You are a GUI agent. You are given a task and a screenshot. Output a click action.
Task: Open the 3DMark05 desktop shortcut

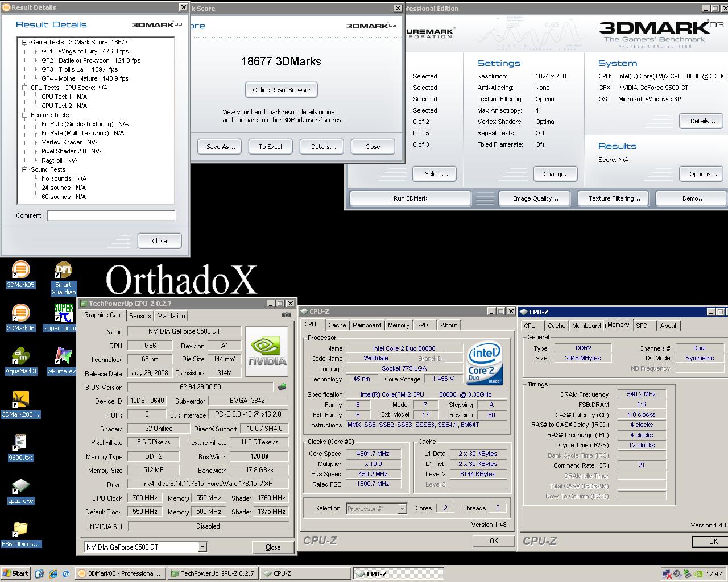click(20, 275)
